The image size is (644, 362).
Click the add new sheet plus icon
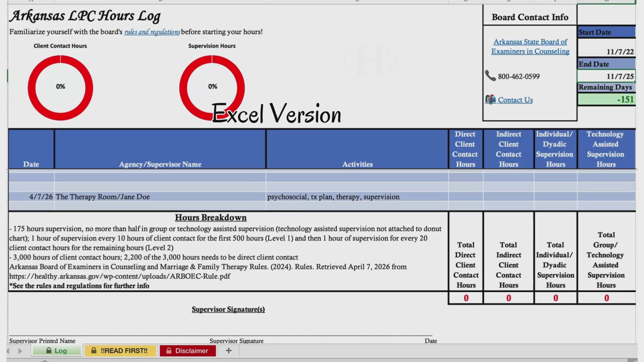(x=228, y=351)
